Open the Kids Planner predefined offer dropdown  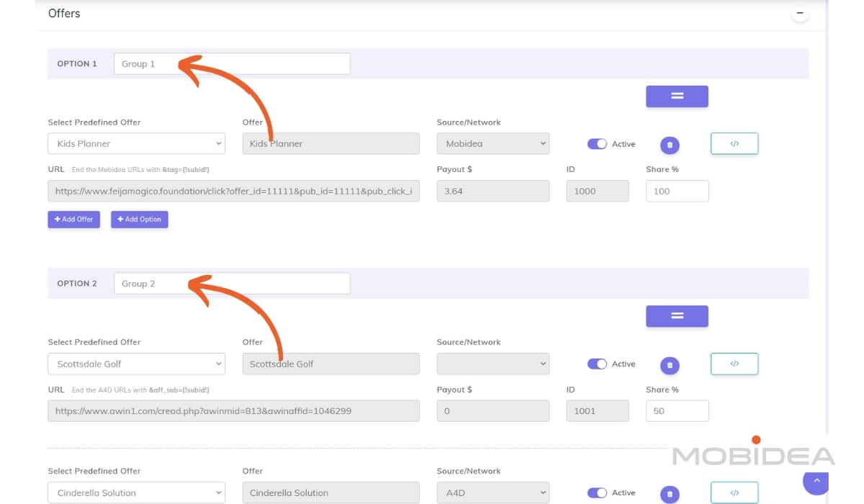(137, 143)
